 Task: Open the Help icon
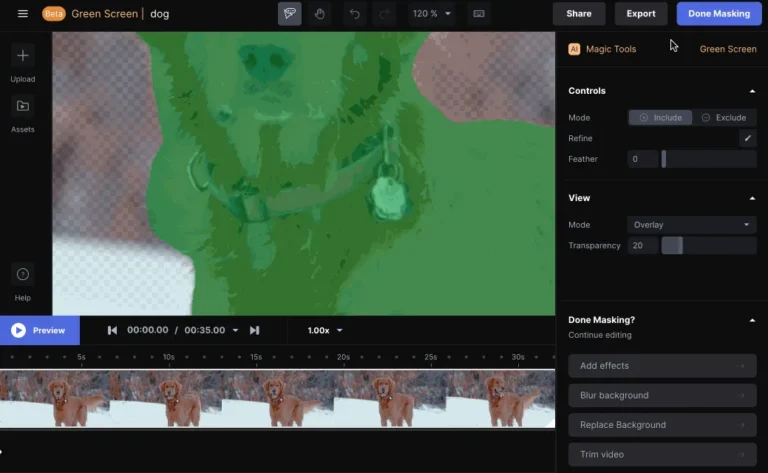tap(23, 275)
